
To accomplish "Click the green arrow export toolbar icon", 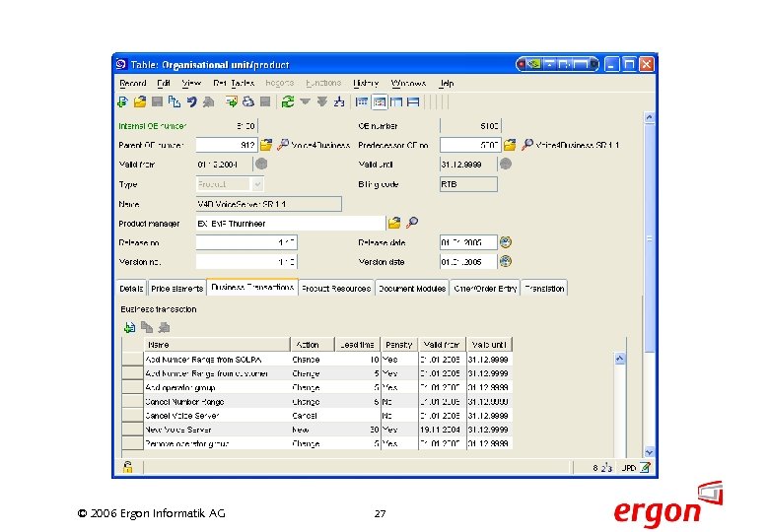I will tap(231, 101).
